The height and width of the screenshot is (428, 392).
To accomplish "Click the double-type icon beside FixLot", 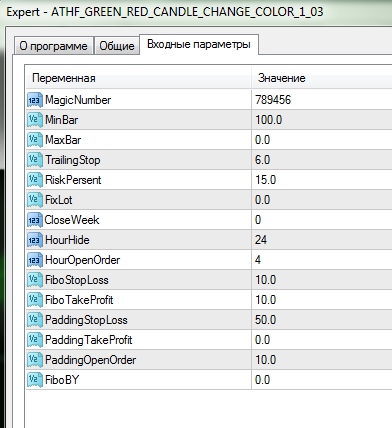I will click(x=35, y=200).
